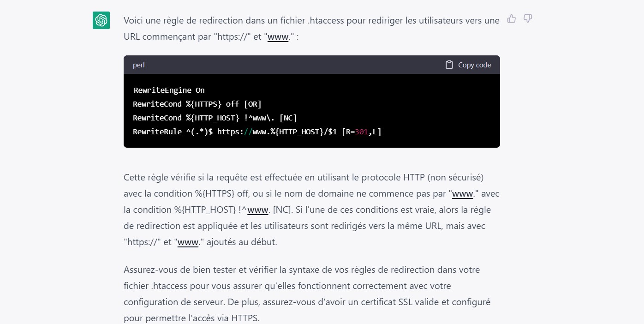Image resolution: width=644 pixels, height=324 pixels.
Task: Click the RewriteCond %{HTTPS} off [OR] line
Action: coord(197,104)
